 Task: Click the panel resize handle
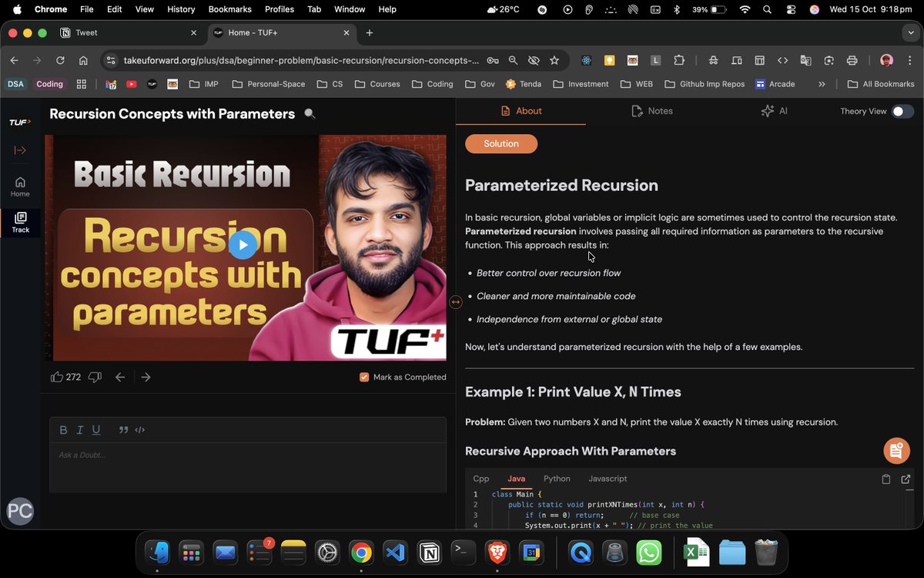(x=456, y=302)
